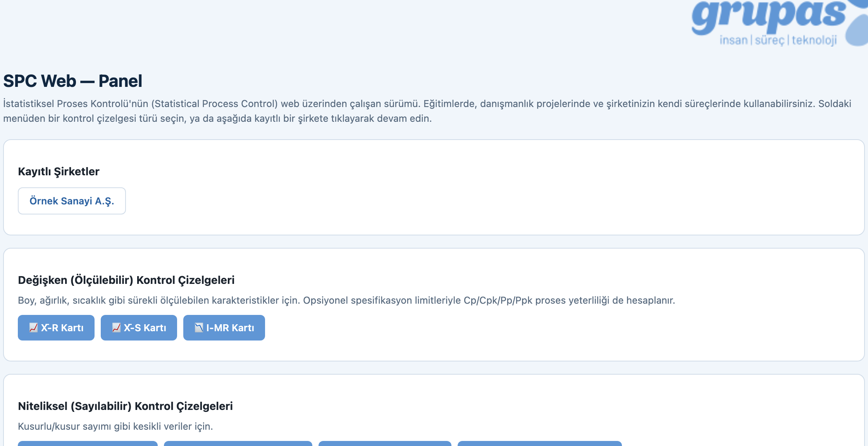Select the Örnek Sanayi A.Ş. company

coord(72,201)
